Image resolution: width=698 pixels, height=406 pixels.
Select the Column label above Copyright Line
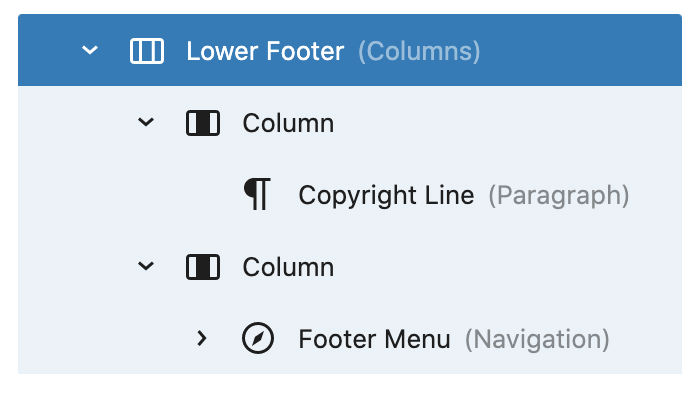click(288, 124)
